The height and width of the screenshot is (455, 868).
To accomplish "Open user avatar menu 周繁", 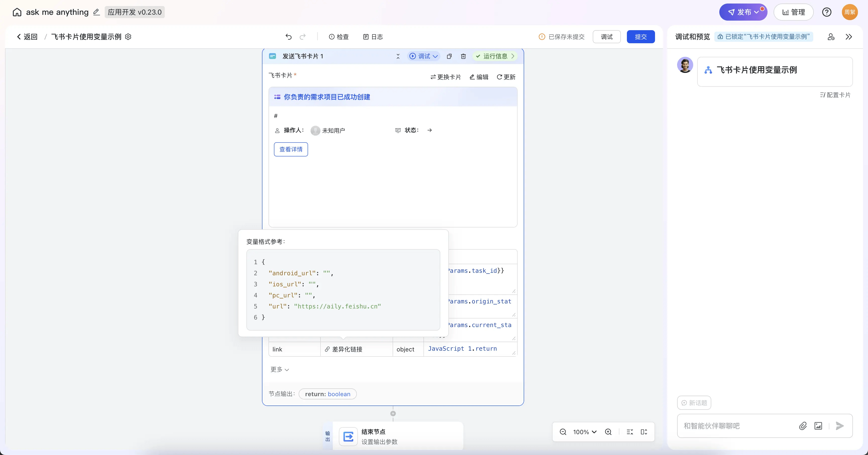I will 849,12.
